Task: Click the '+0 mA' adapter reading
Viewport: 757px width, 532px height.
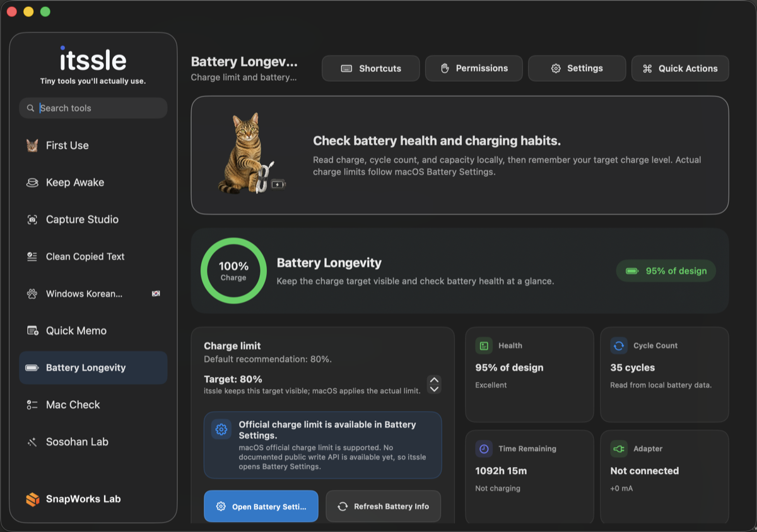Action: coord(621,489)
